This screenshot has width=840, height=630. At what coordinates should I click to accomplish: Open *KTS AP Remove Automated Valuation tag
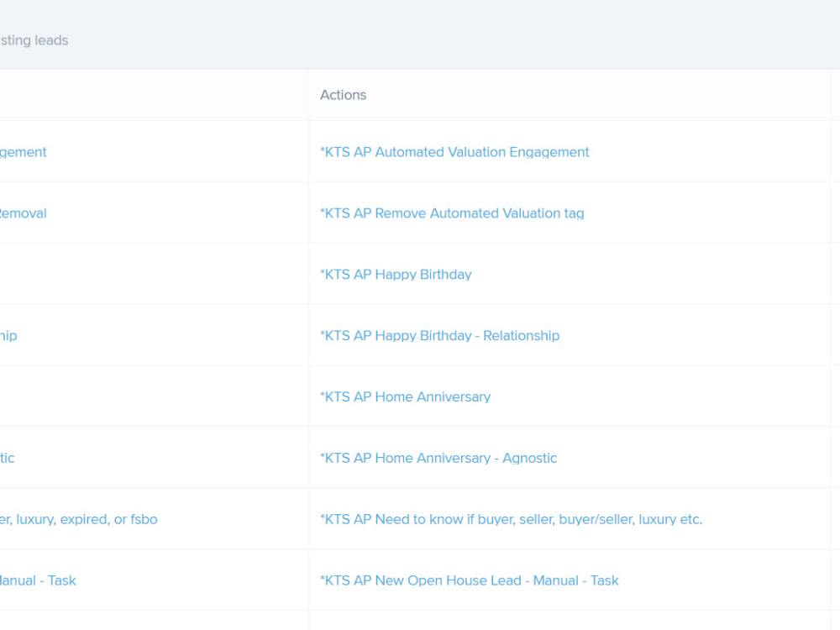(452, 213)
